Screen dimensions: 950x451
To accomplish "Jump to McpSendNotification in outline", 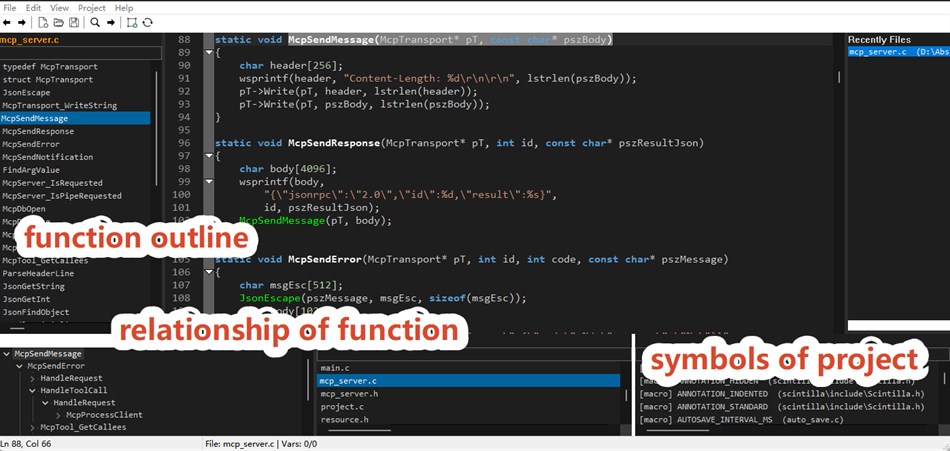I will [x=48, y=157].
